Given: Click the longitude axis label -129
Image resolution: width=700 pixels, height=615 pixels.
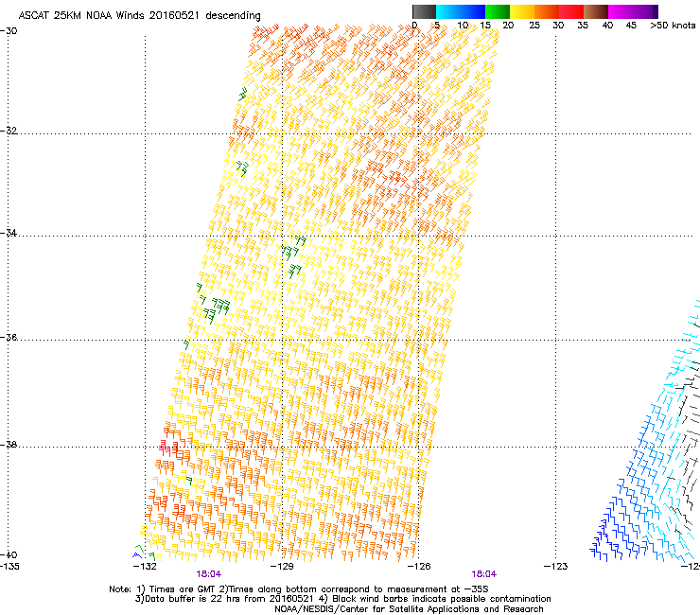Looking at the screenshot, I should 282,567.
